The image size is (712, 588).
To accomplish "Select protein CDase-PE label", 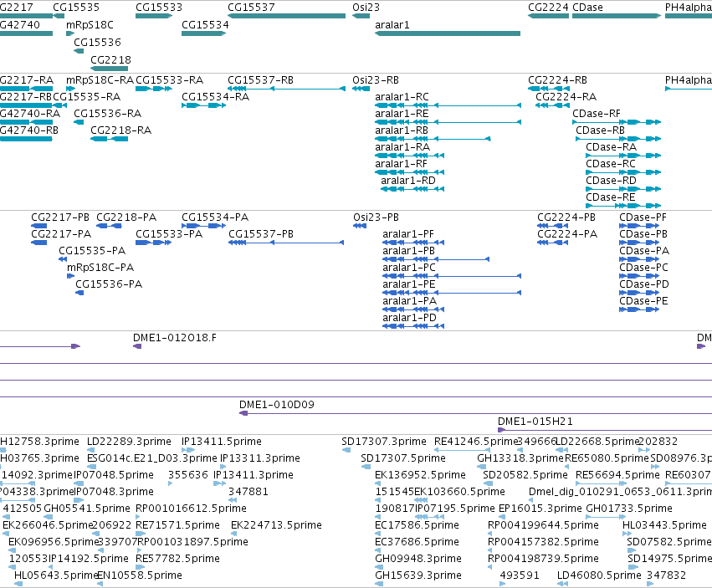I will 644,301.
